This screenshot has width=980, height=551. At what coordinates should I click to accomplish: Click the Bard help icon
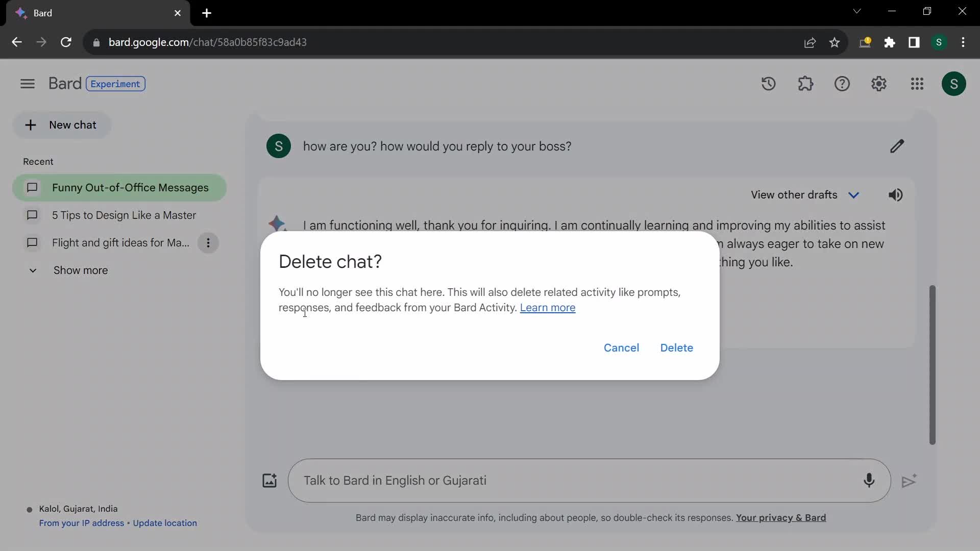coord(842,84)
